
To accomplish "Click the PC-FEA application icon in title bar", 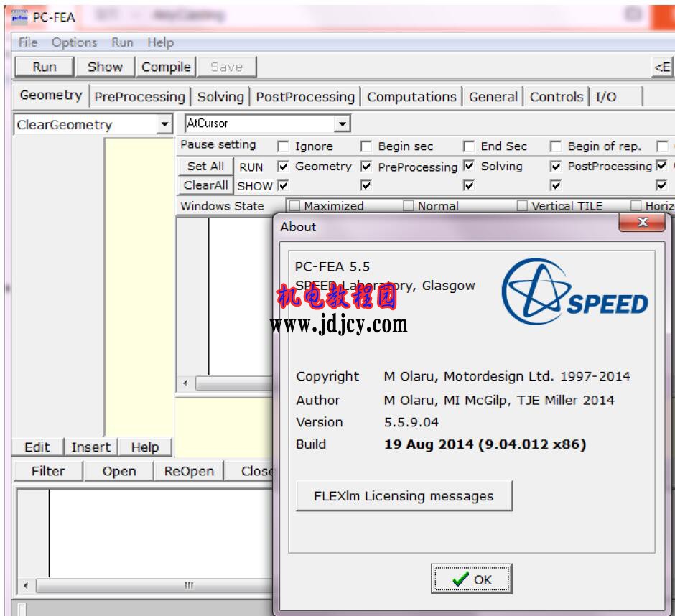I will coord(19,17).
